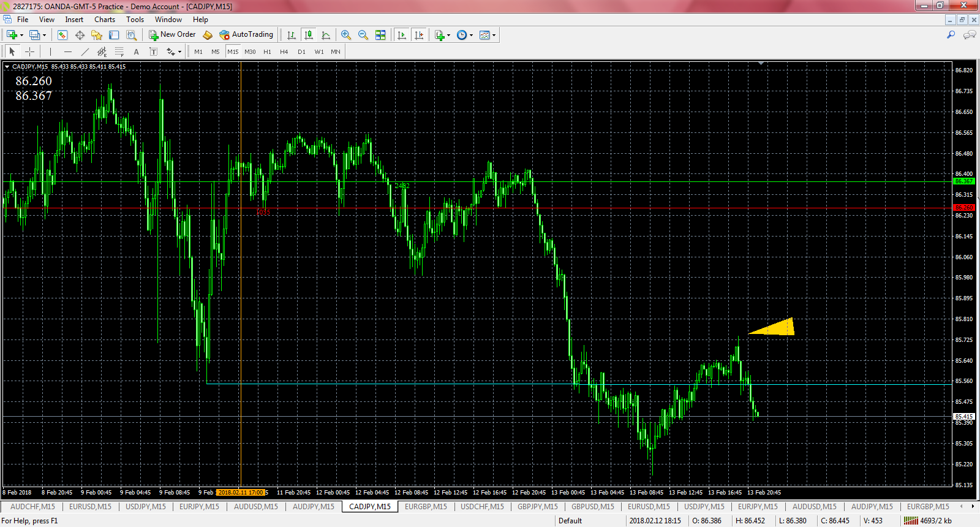Expand the New Chart dropdown arrow
This screenshot has height=527, width=980.
[x=21, y=35]
